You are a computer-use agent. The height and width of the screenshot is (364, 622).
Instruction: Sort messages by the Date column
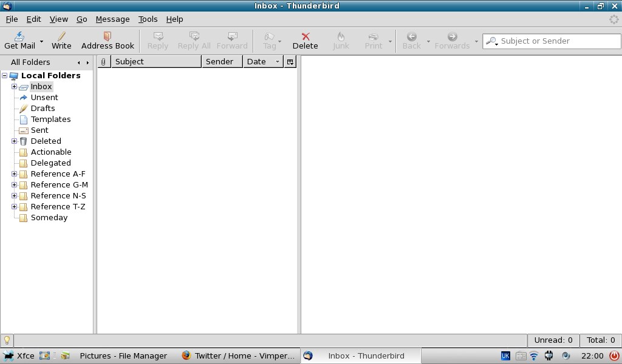(x=264, y=62)
